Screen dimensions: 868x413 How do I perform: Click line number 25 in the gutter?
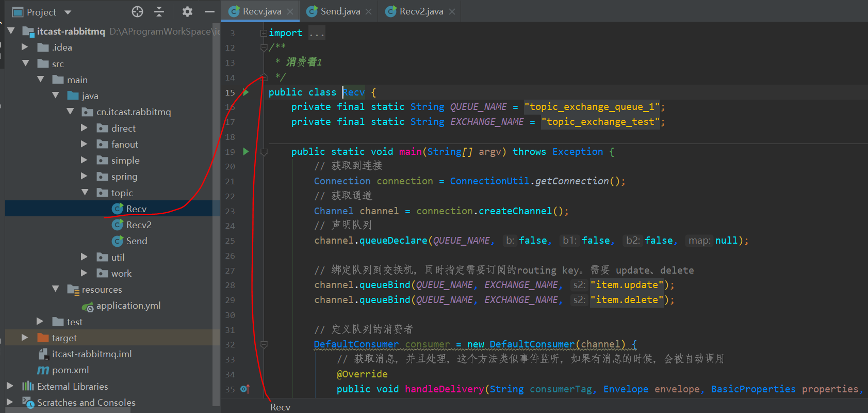click(230, 241)
